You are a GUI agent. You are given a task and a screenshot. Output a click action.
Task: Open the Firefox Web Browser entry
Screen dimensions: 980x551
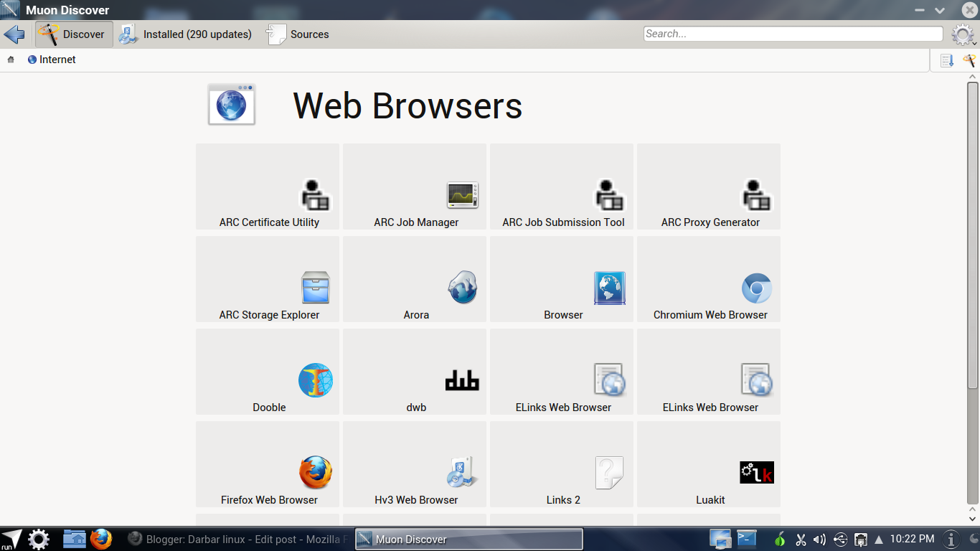(267, 464)
